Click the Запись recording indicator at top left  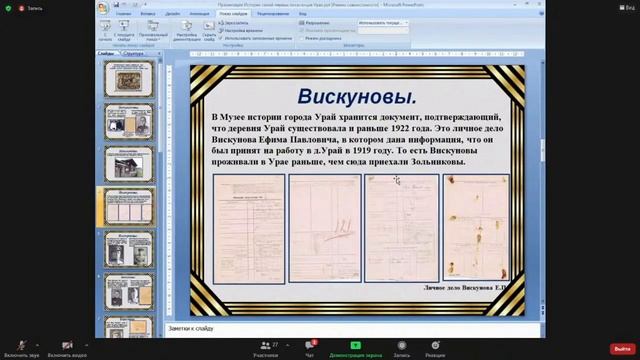[x=31, y=8]
